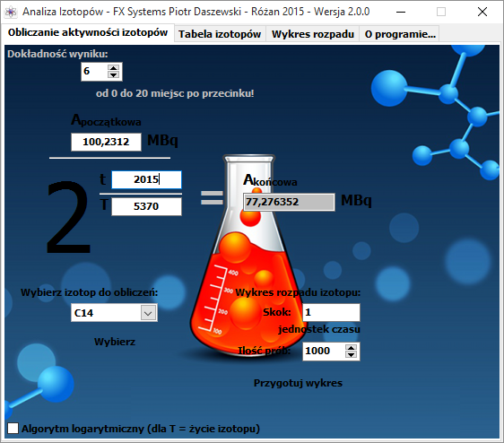Image resolution: width=504 pixels, height=443 pixels.
Task: Open the O programie... tab
Action: tap(400, 34)
